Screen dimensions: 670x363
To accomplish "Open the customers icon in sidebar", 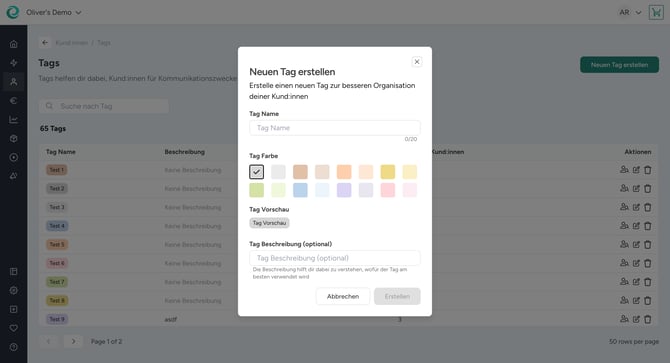I will (14, 82).
